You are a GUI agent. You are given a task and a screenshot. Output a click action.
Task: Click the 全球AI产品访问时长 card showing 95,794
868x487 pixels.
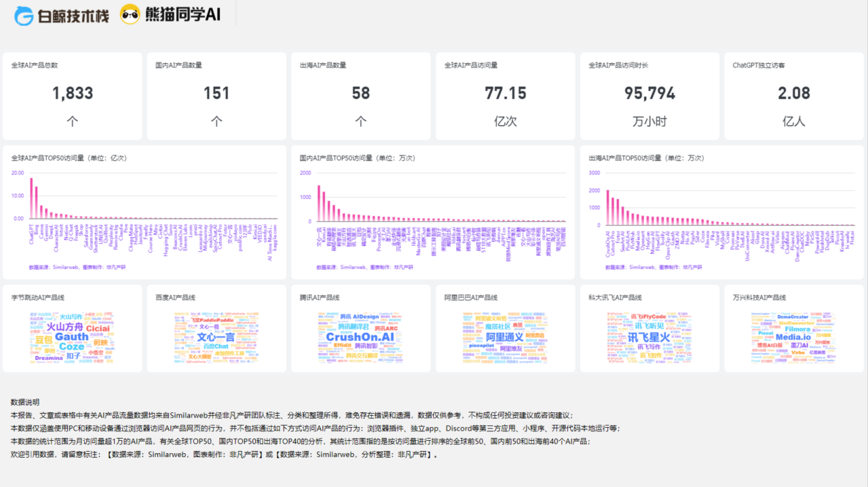649,95
